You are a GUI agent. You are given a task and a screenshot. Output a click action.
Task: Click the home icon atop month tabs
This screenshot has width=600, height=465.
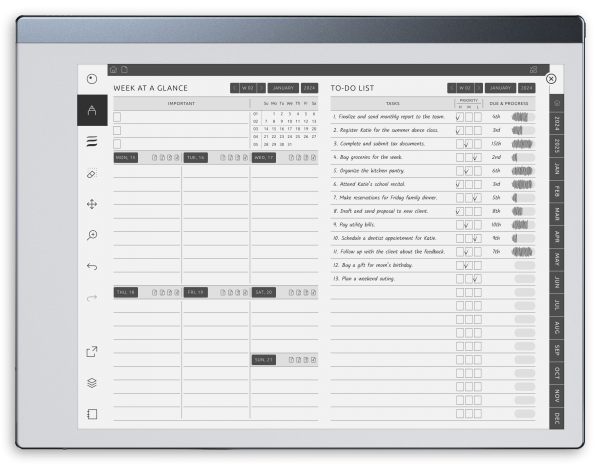[x=557, y=103]
